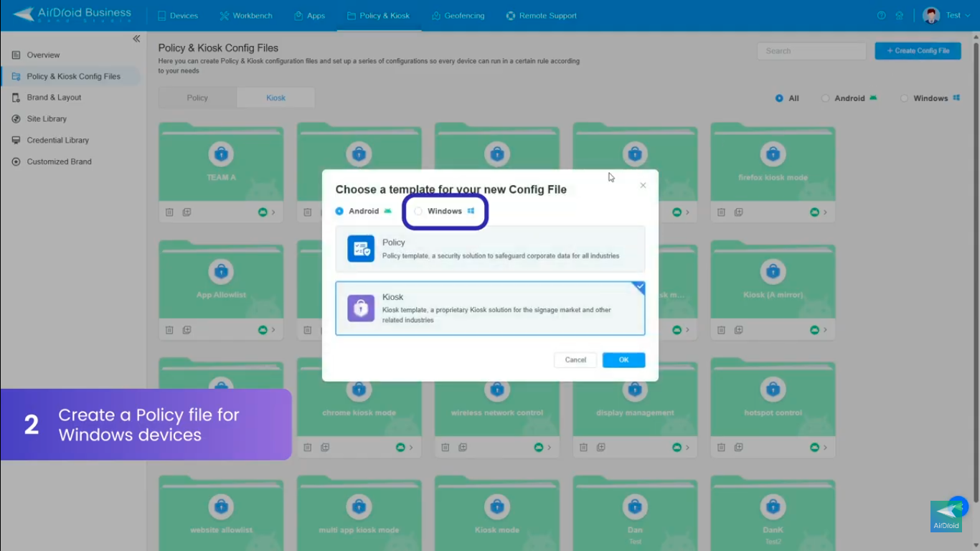This screenshot has height=551, width=980.
Task: Choose the Kiosk template option
Action: coord(490,309)
